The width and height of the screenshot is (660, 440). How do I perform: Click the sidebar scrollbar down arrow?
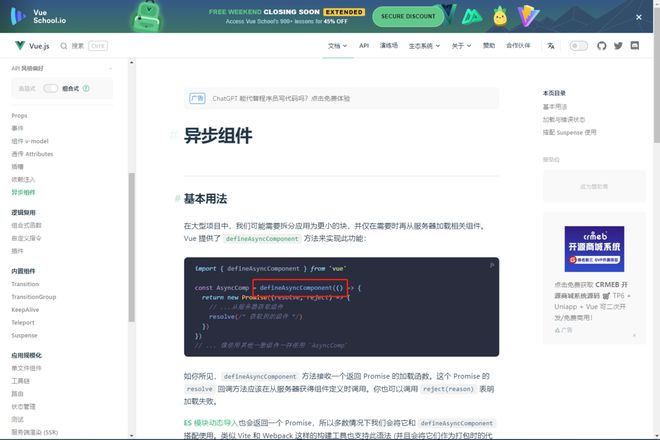point(132,436)
